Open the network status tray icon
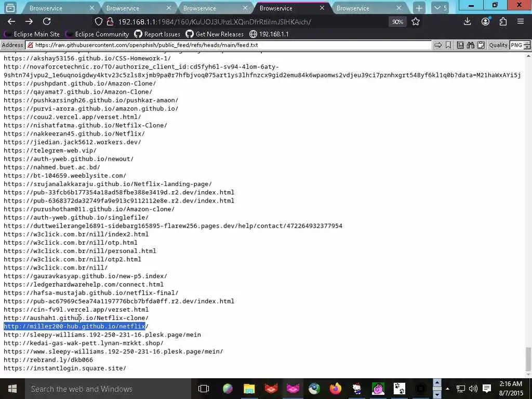Screen dimensions: 532x399 tap(460, 389)
